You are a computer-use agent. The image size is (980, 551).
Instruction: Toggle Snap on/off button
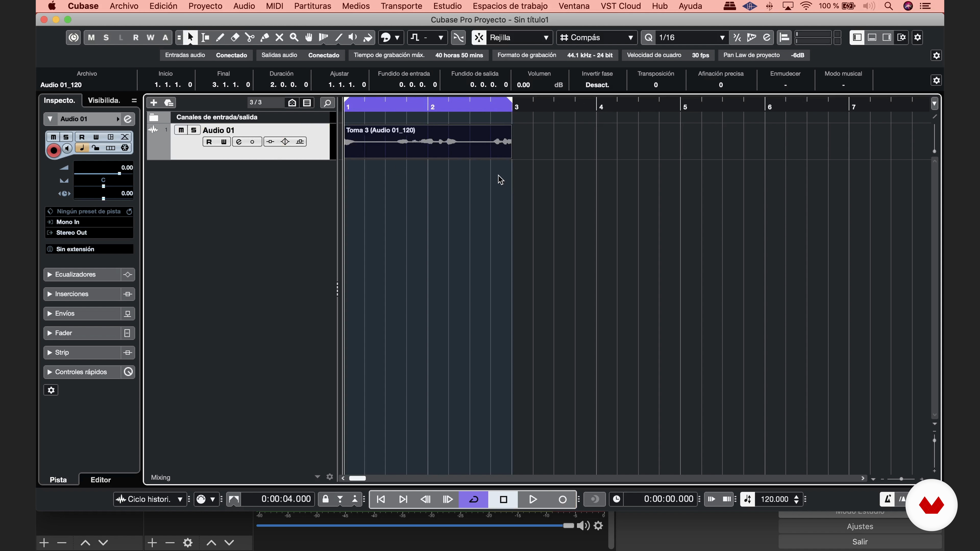[479, 37]
